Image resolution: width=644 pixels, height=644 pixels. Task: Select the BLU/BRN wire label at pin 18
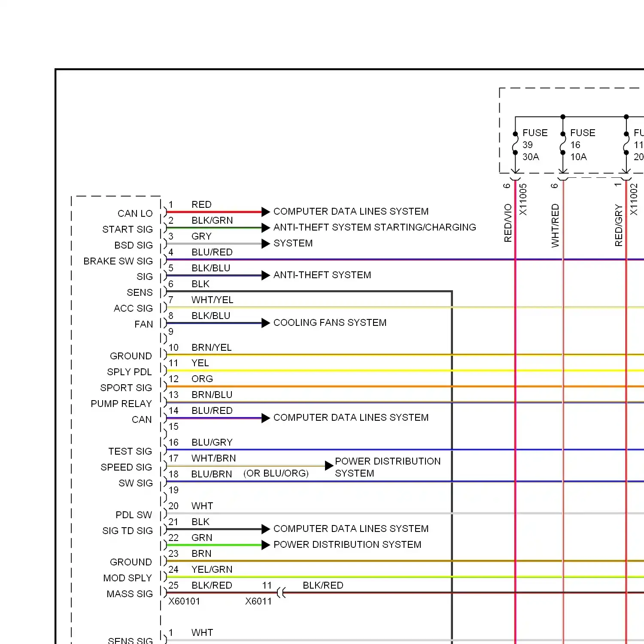(212, 474)
